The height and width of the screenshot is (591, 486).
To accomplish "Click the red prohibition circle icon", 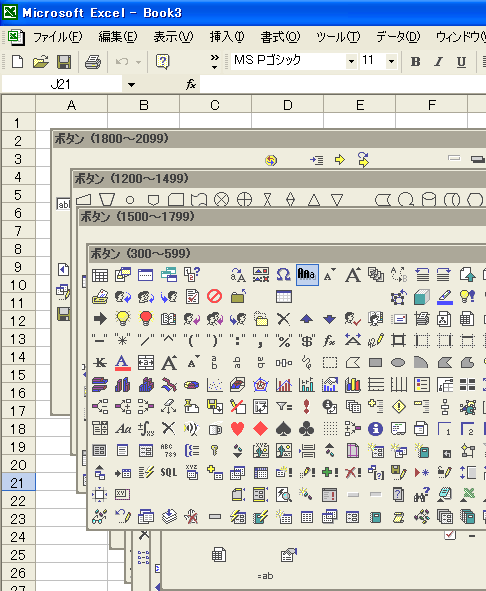I will [215, 297].
